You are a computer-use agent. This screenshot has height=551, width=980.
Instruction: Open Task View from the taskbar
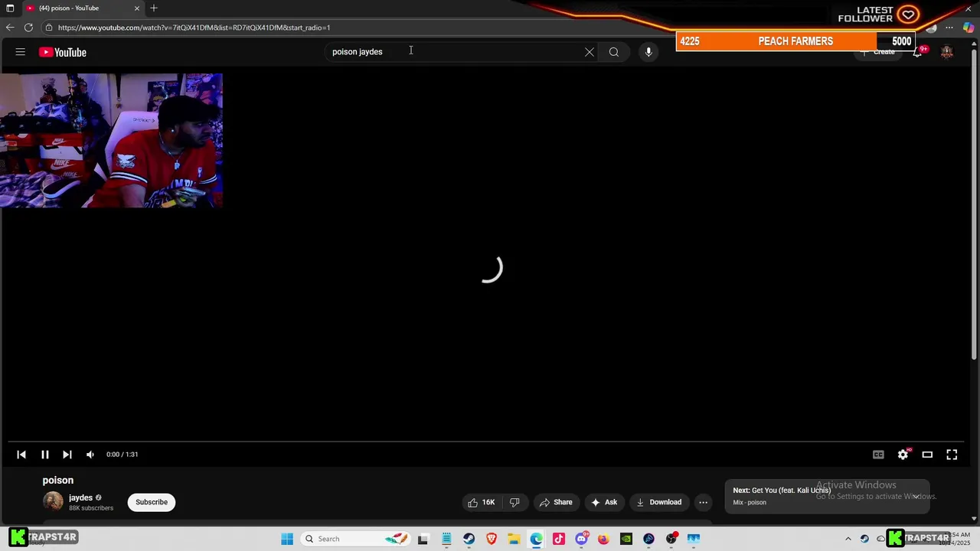click(x=423, y=539)
